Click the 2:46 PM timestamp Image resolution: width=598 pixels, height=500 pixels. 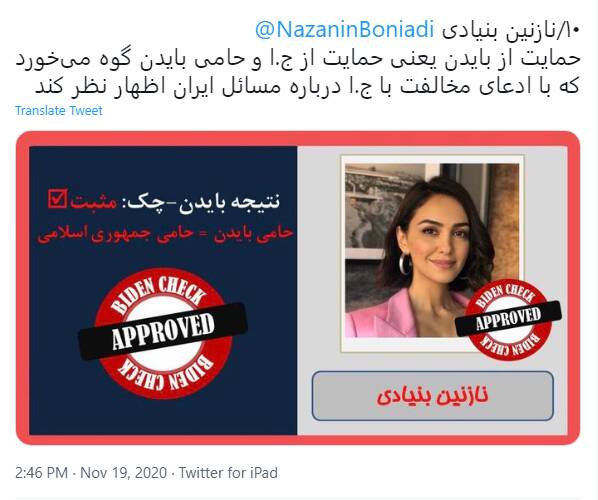pyautogui.click(x=42, y=473)
